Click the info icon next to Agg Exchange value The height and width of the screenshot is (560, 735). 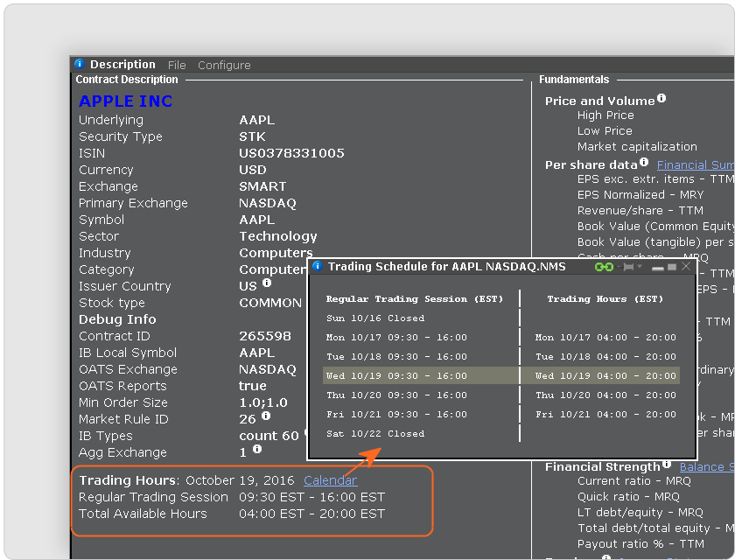[x=257, y=449]
